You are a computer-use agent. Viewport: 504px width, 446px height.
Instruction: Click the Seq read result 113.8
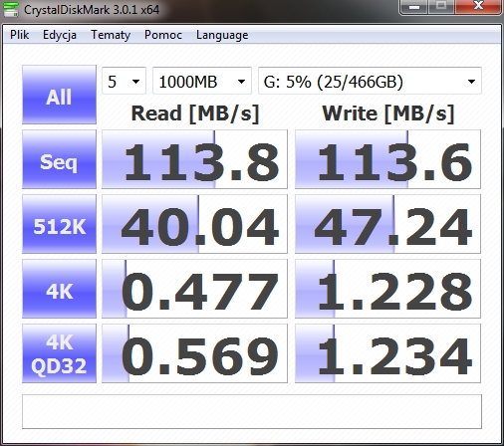coord(194,159)
